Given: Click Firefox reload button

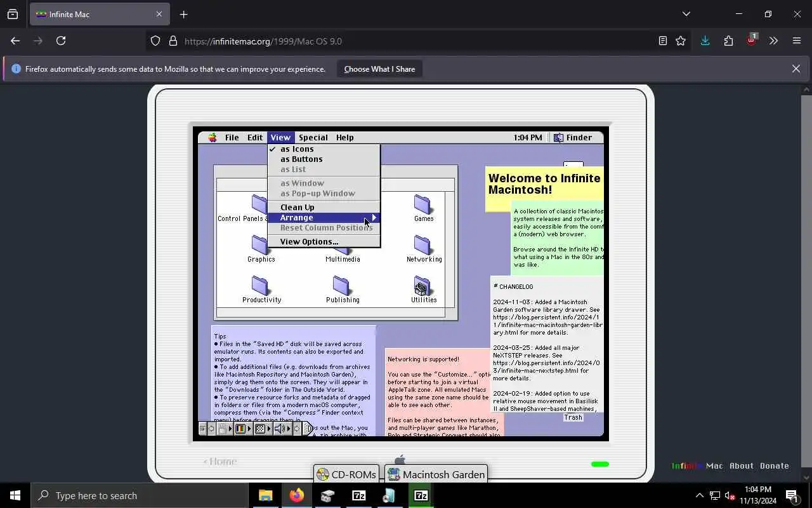Looking at the screenshot, I should (61, 41).
